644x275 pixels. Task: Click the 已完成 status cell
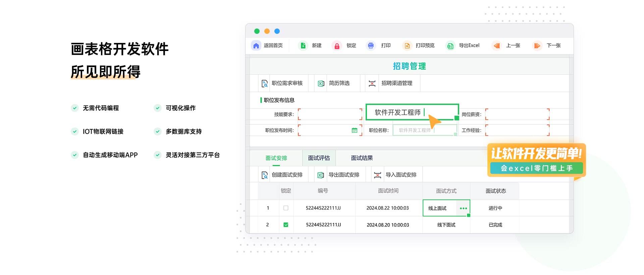click(495, 225)
